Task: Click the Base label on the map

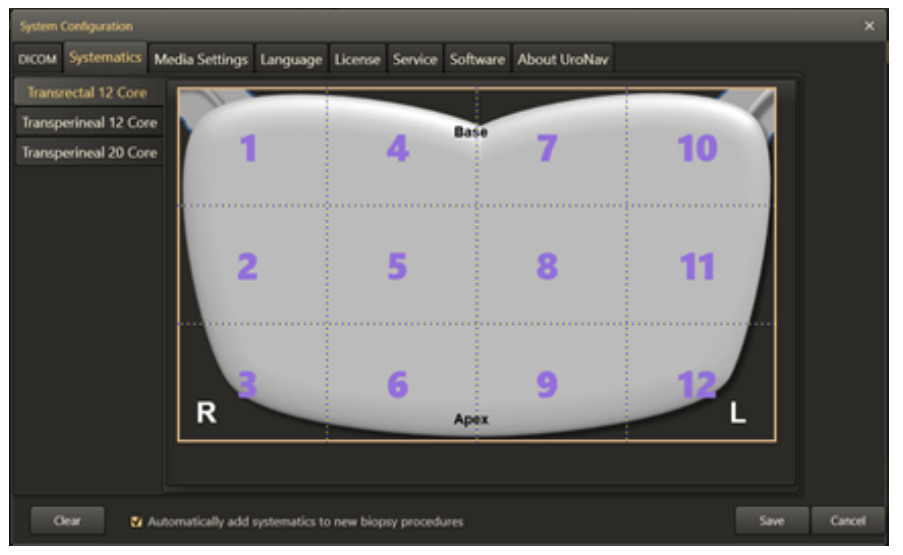Action: point(471,132)
